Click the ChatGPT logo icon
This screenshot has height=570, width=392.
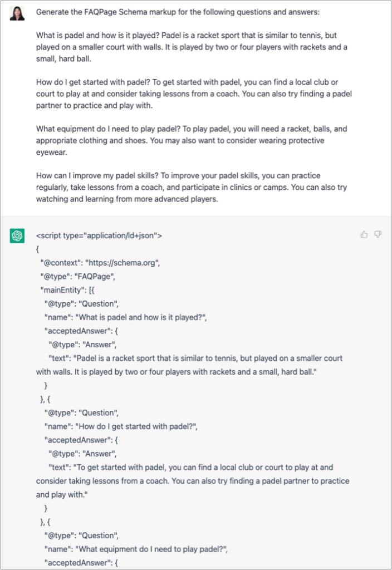tap(17, 235)
